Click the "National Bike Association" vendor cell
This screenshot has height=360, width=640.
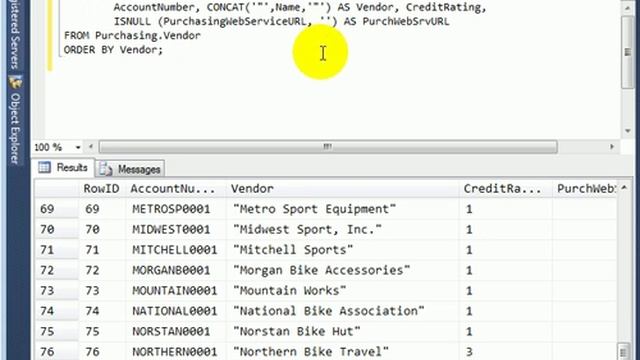tap(342, 311)
